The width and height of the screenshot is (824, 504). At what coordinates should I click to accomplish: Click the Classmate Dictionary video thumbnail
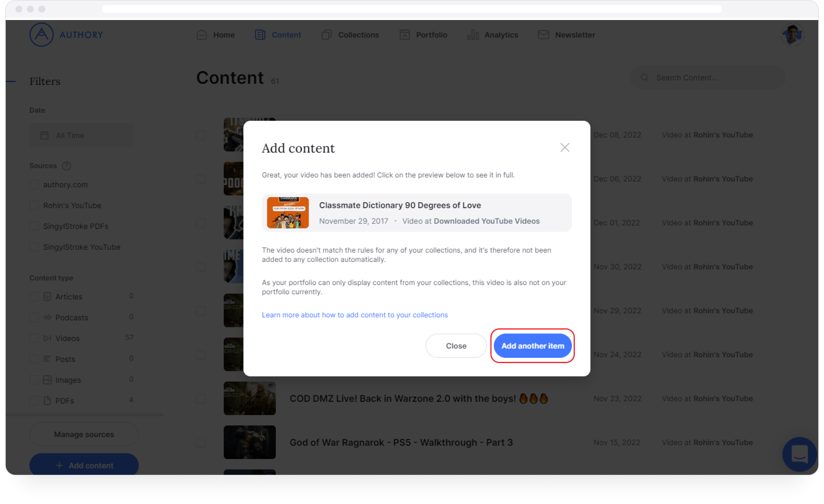click(288, 213)
